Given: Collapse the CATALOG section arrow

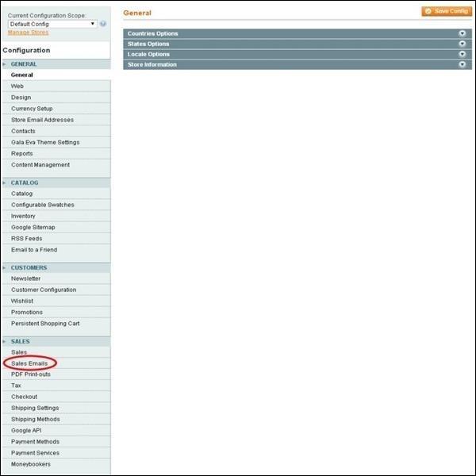Looking at the screenshot, I should tap(4, 182).
